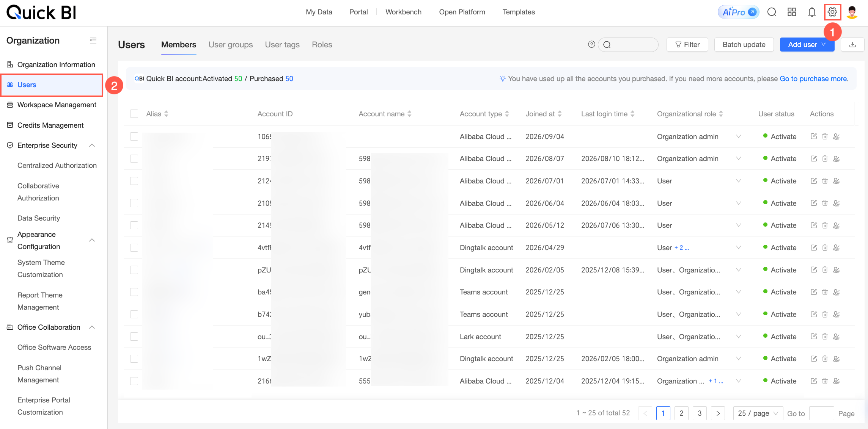
Task: Collapse the Enterprise Security section
Action: pos(92,146)
